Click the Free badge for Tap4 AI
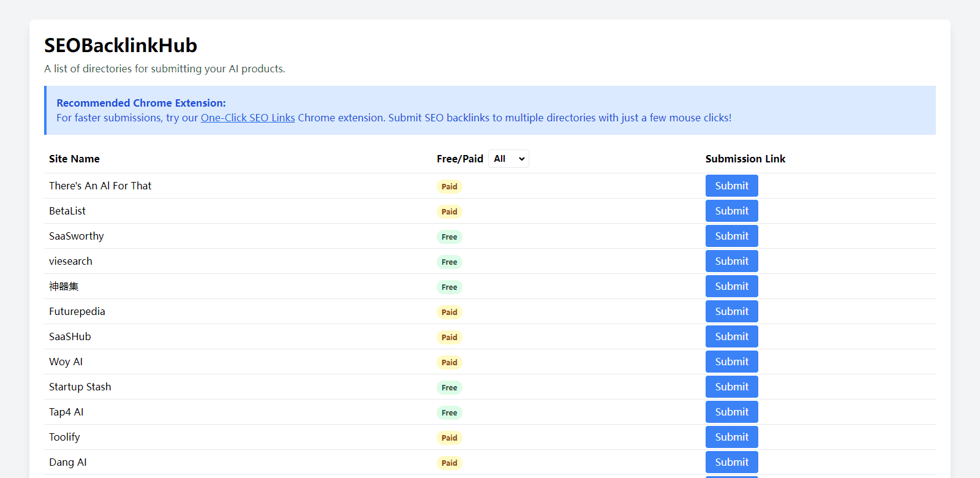The width and height of the screenshot is (980, 478). pos(450,412)
